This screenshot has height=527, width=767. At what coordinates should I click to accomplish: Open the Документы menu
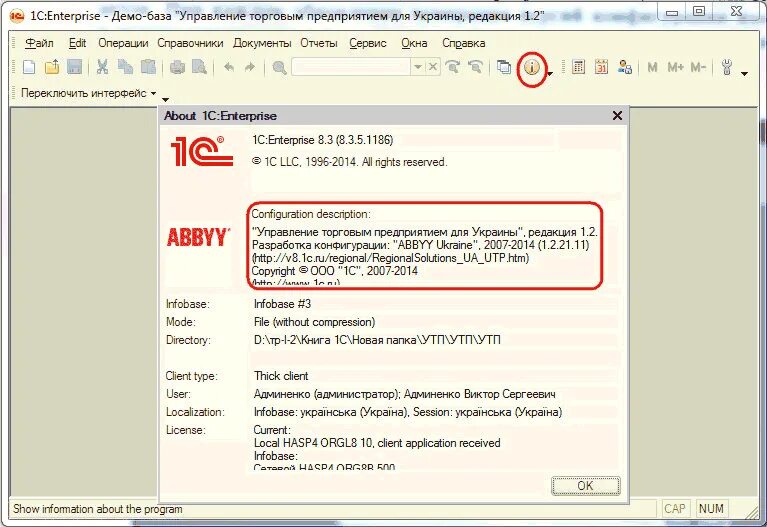[262, 43]
